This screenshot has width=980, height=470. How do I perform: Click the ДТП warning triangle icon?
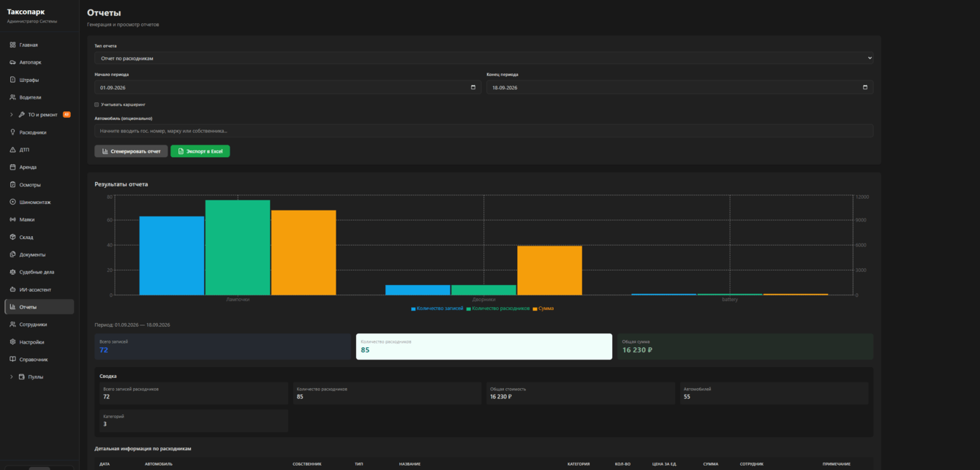pyautogui.click(x=12, y=150)
